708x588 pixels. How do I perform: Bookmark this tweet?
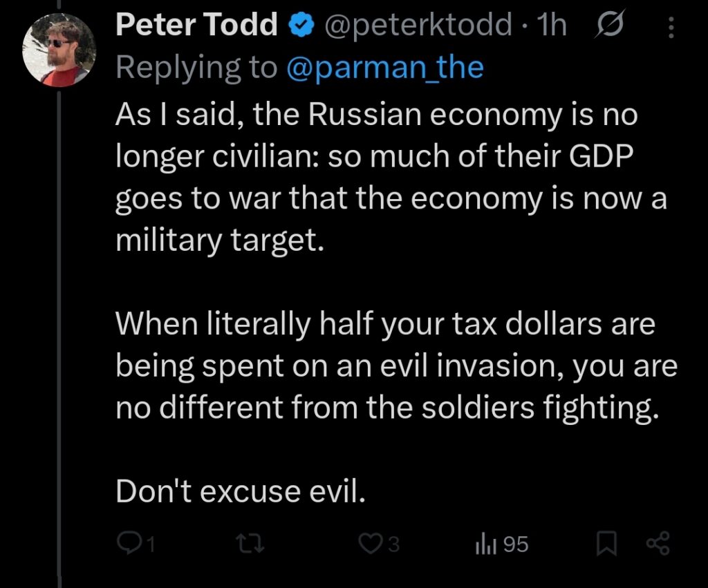pyautogui.click(x=606, y=544)
